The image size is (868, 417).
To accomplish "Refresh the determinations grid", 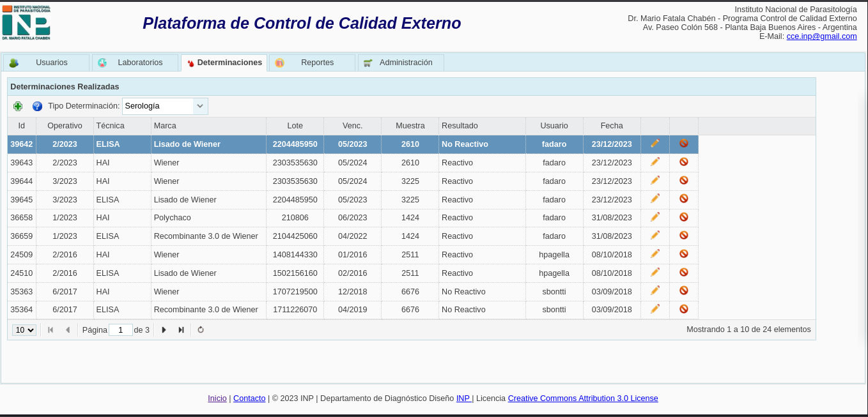I will (x=201, y=330).
